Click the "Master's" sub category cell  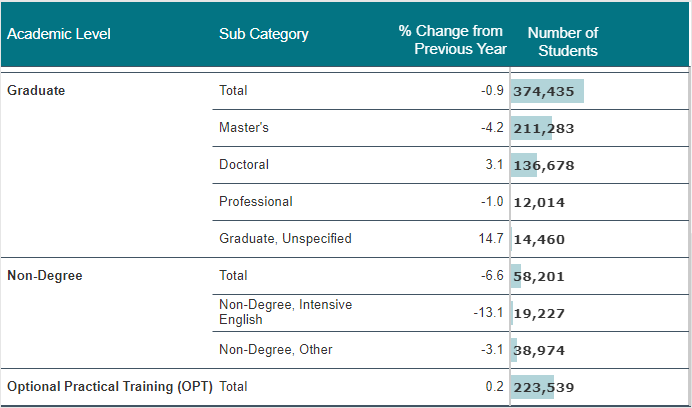pos(244,128)
